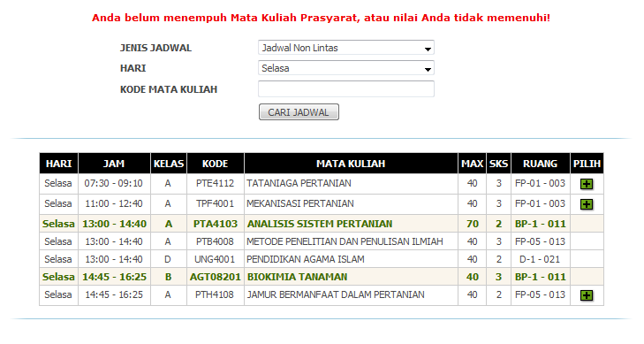The width and height of the screenshot is (644, 344).
Task: Click the CARI JADWAL button
Action: click(x=299, y=112)
